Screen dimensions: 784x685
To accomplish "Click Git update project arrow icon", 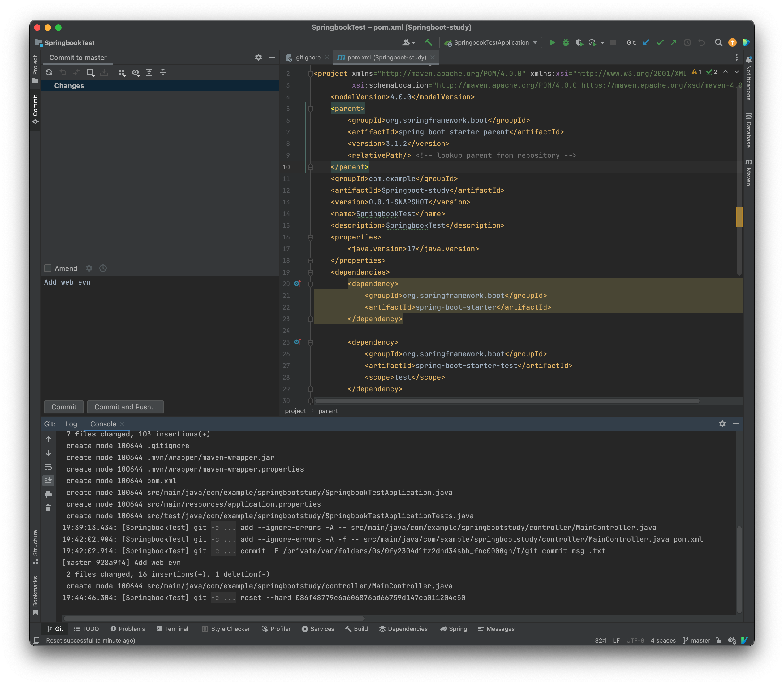I will point(646,42).
